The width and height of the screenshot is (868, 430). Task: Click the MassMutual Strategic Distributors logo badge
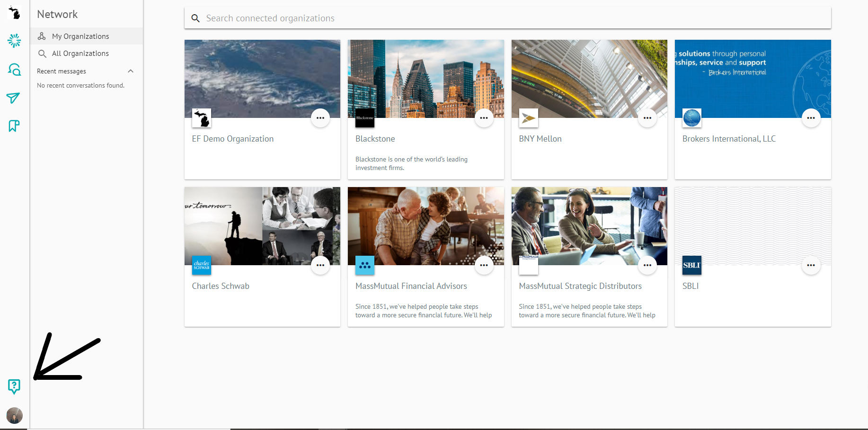click(x=529, y=265)
